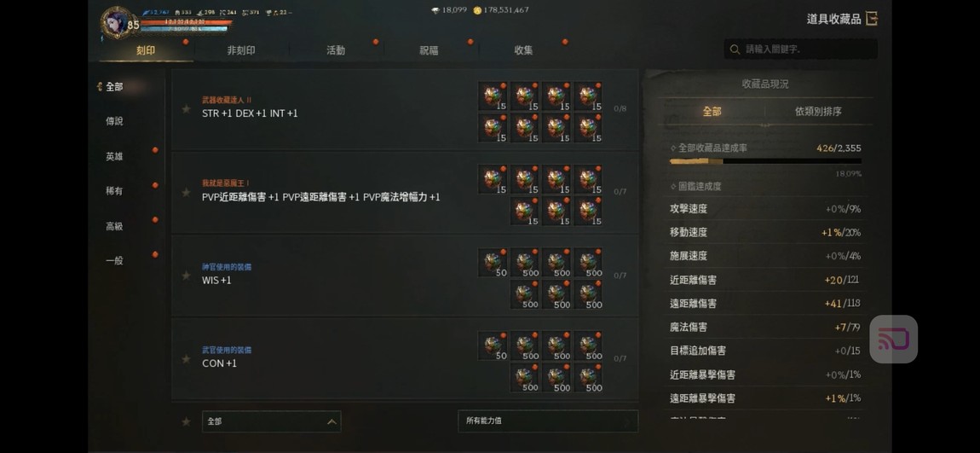Switch to the 非刻印 tab
Viewport: 980px width, 453px height.
click(240, 50)
